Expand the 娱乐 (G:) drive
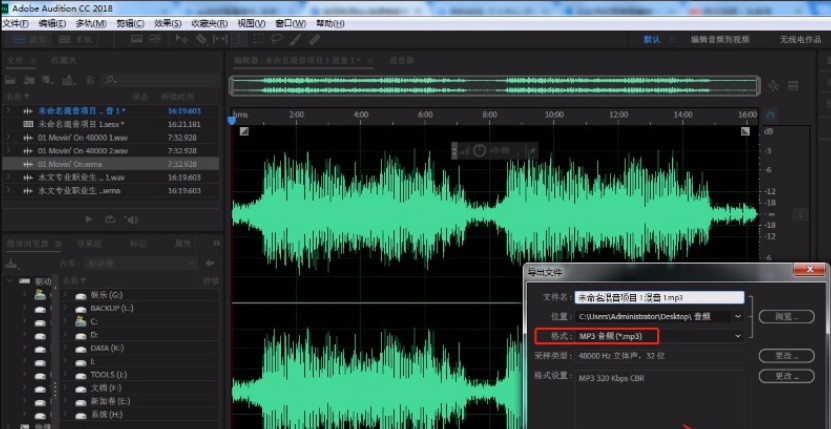 65,294
